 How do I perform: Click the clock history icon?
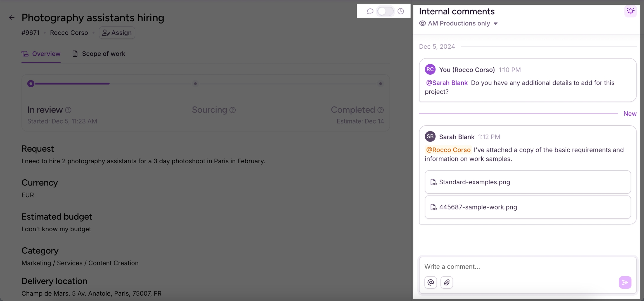point(401,11)
